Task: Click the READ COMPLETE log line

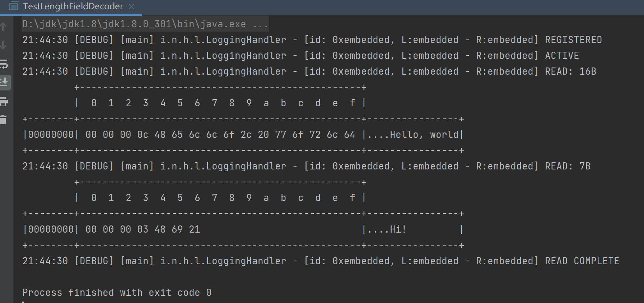Action: (320, 261)
